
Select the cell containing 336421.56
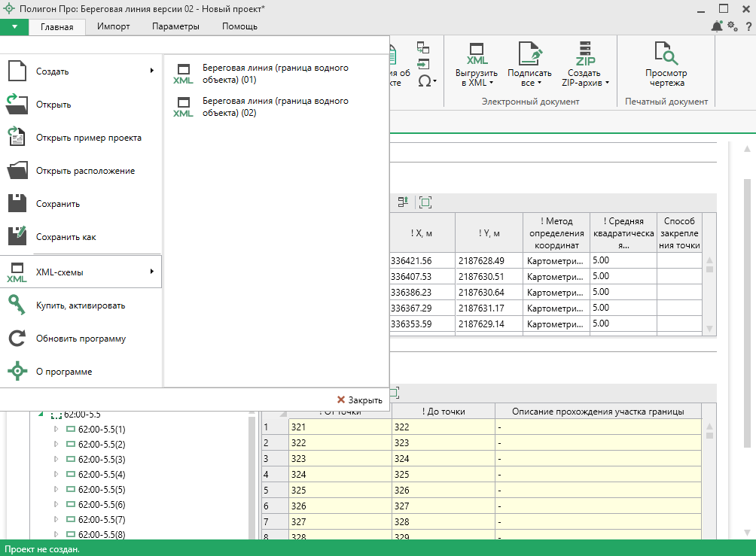point(422,261)
